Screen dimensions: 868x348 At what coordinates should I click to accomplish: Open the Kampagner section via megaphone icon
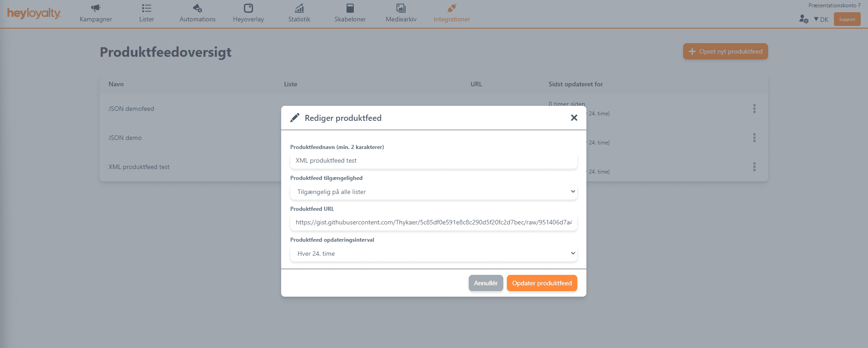click(95, 8)
